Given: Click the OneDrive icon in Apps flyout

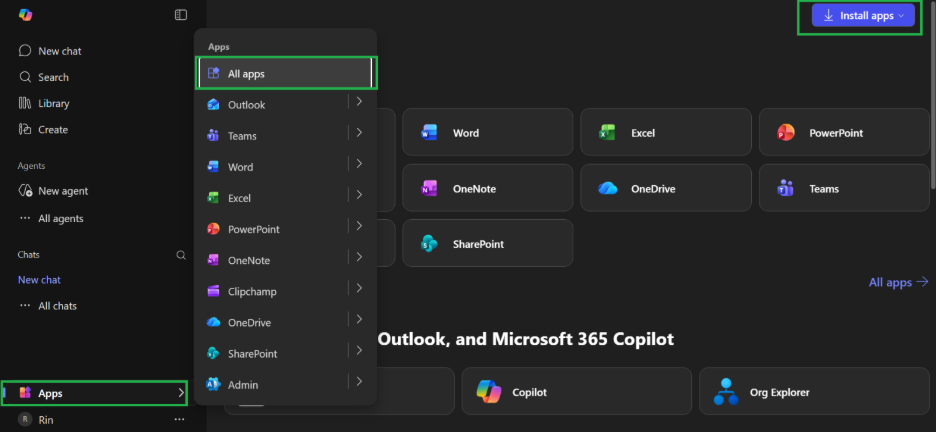Looking at the screenshot, I should click(213, 322).
